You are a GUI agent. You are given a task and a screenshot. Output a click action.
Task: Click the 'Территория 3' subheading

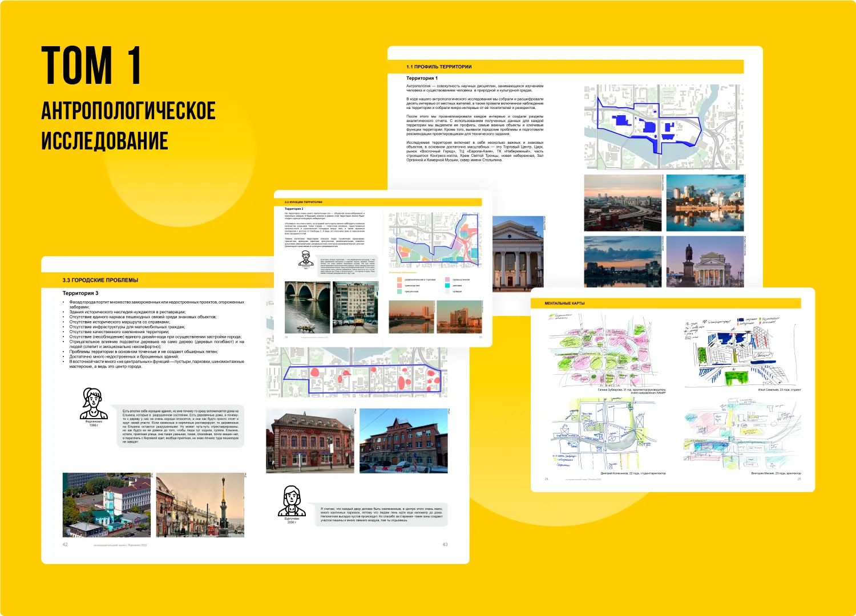(x=80, y=293)
